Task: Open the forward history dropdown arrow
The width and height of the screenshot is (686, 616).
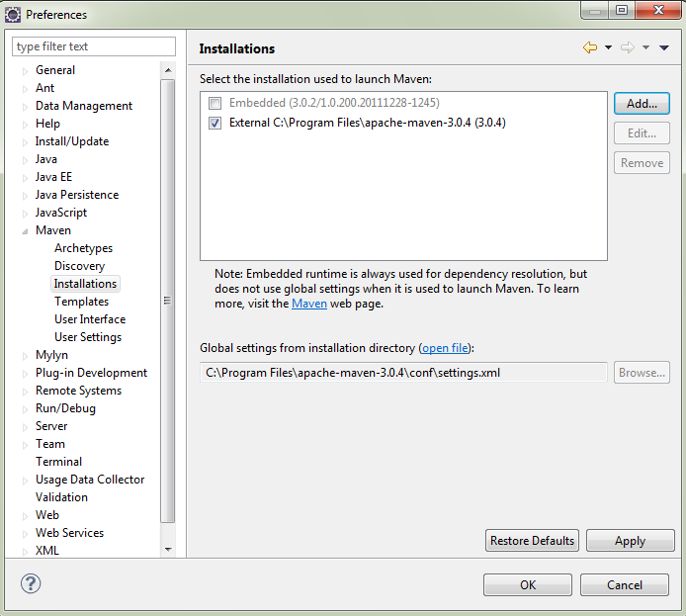Action: (645, 47)
